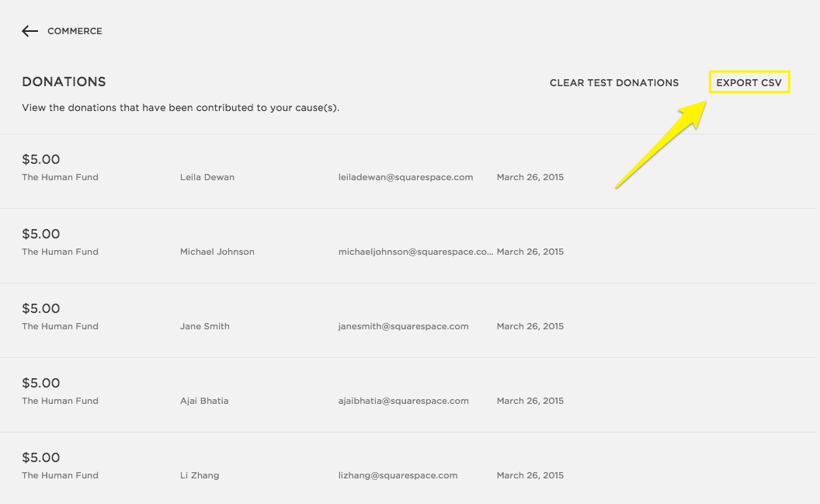Click the Export CSV button
Viewport: 820px width, 504px height.
click(x=749, y=82)
